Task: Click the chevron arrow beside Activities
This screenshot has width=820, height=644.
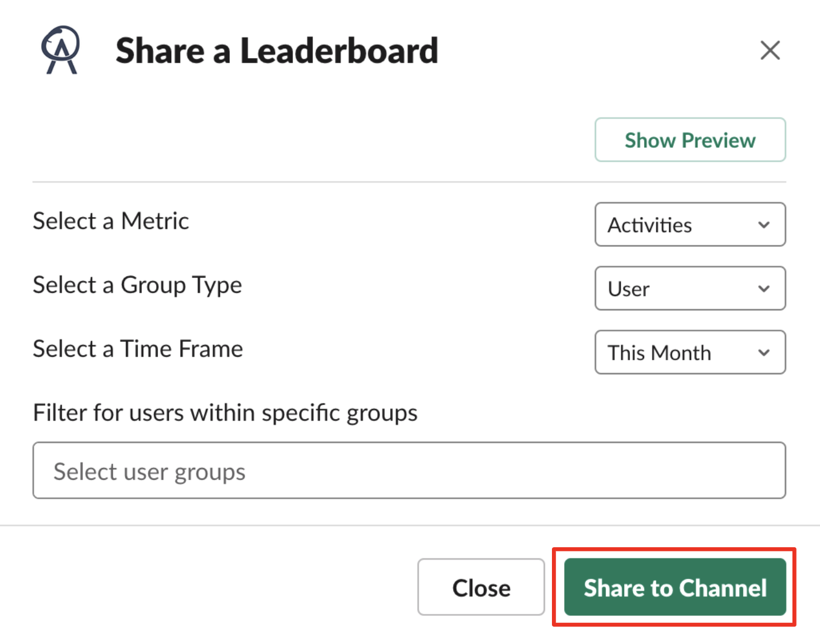Action: (764, 225)
